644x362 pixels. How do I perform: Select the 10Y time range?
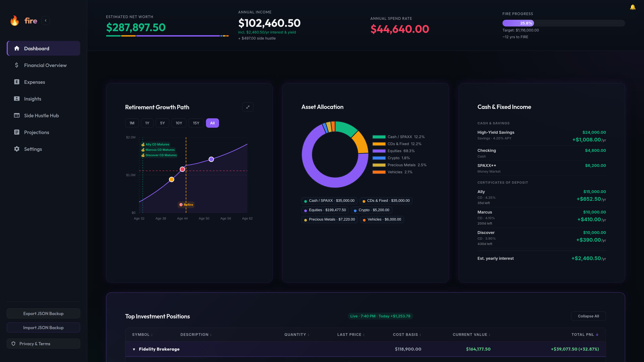click(x=179, y=123)
